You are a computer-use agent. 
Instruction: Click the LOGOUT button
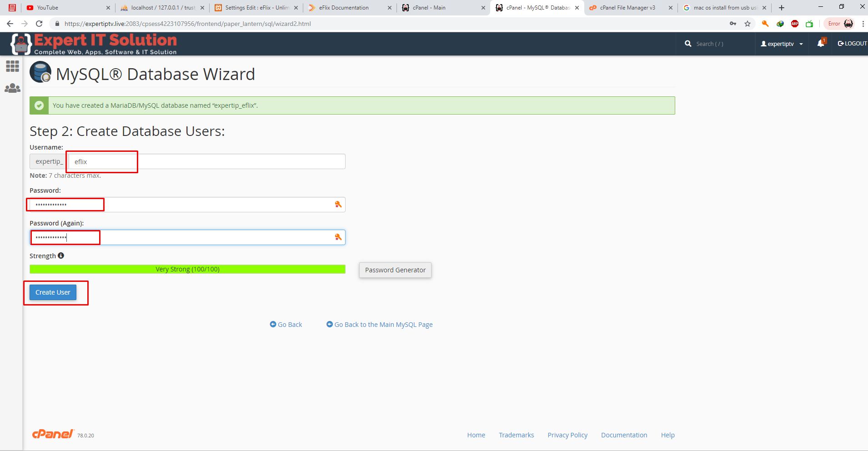852,44
